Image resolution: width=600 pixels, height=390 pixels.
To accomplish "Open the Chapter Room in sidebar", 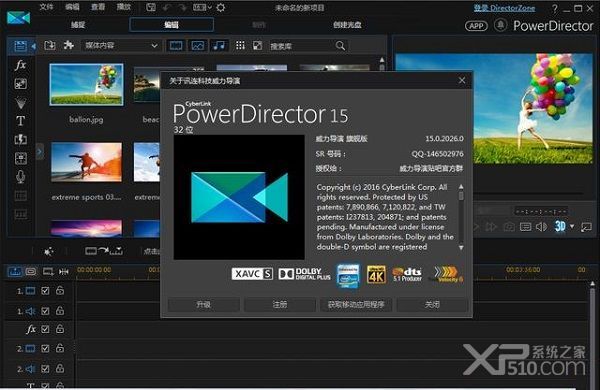I will 20,196.
